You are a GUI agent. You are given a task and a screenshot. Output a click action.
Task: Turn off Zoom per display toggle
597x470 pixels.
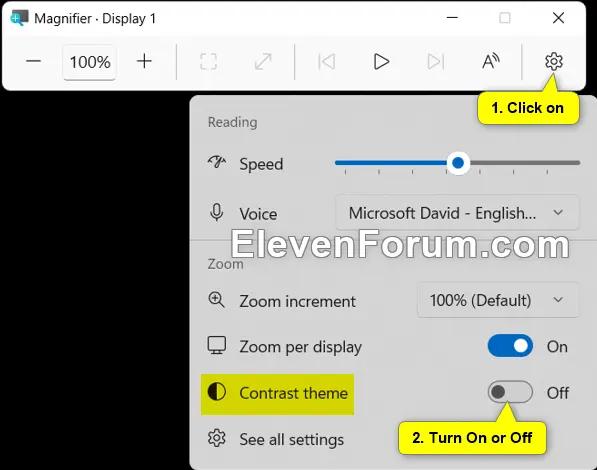pos(510,346)
